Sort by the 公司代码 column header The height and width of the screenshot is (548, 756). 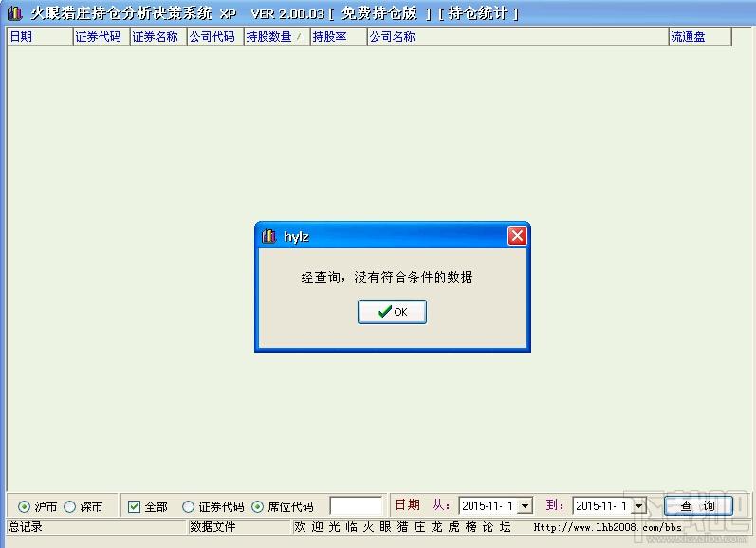215,37
